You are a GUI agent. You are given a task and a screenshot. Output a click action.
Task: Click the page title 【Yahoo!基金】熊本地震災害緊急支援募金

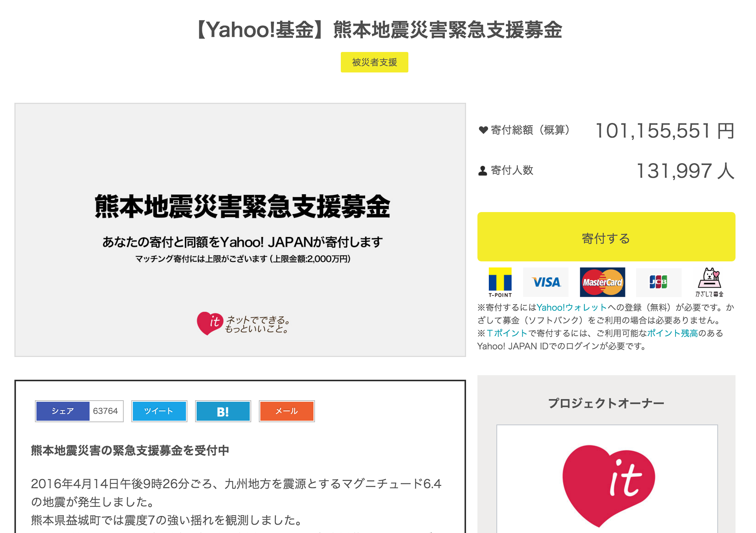[378, 30]
